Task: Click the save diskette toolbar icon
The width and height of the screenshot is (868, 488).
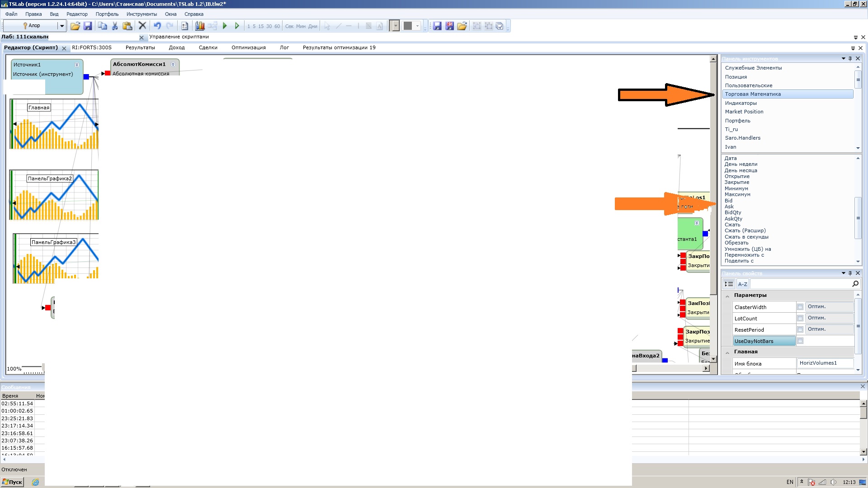Action: point(88,26)
